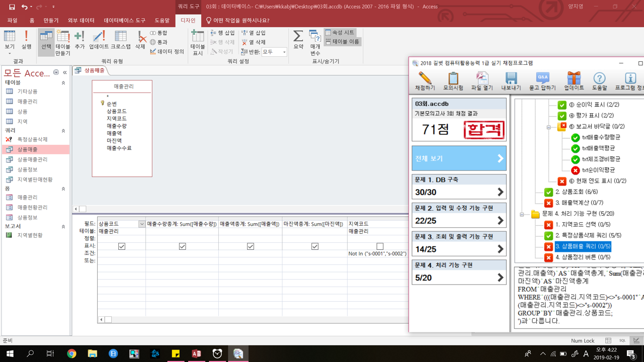Click the 요약 (Totals) sigma icon
Viewport: 644px width, 362px height.
point(298,40)
